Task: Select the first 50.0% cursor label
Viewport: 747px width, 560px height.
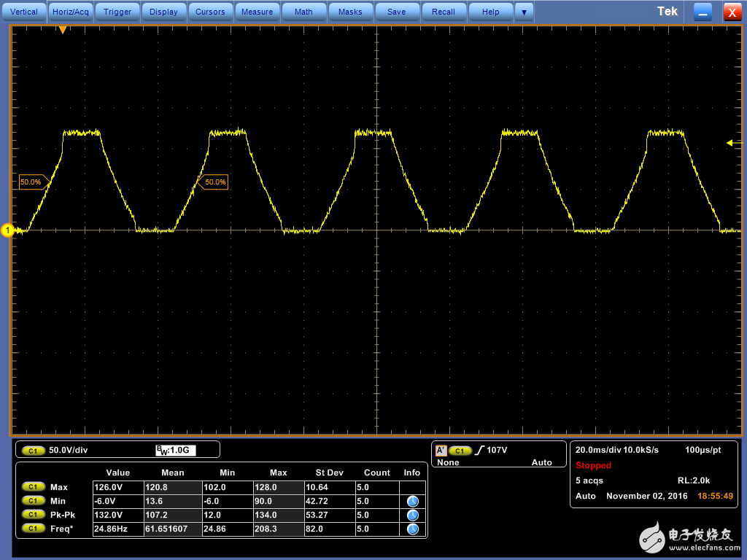Action: pyautogui.click(x=31, y=182)
